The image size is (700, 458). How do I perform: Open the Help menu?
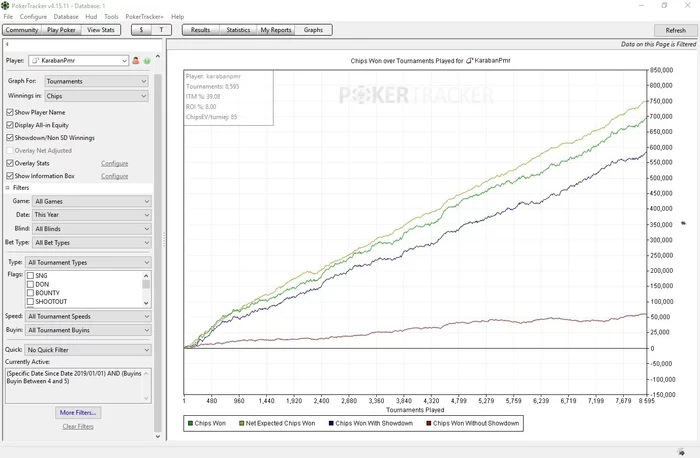[178, 17]
